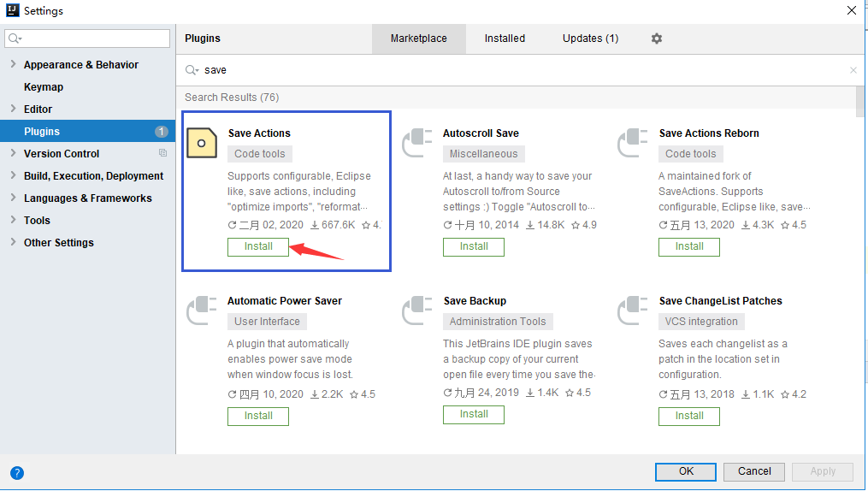Open the Save Actions plugin title
The width and height of the screenshot is (868, 491).
(x=259, y=133)
